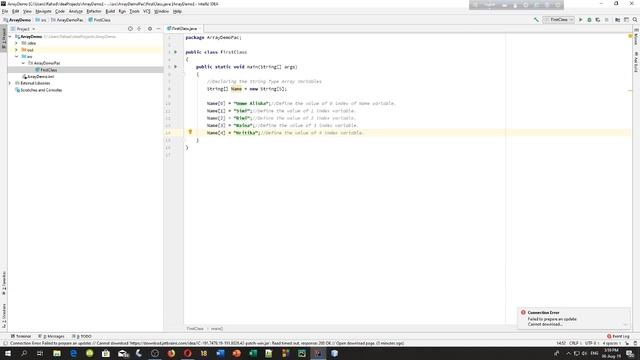The width and height of the screenshot is (640, 360).
Task: Open the FirstClass run configuration dropdown
Action: [x=558, y=20]
